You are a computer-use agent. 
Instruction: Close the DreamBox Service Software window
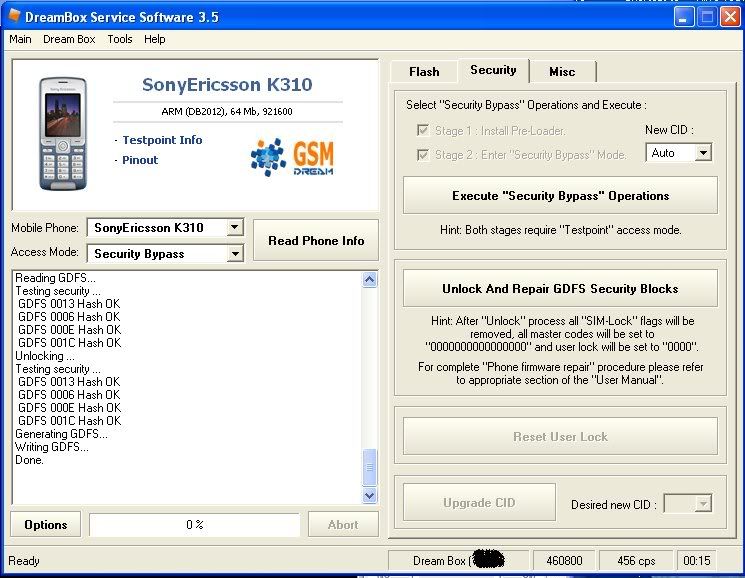(730, 17)
